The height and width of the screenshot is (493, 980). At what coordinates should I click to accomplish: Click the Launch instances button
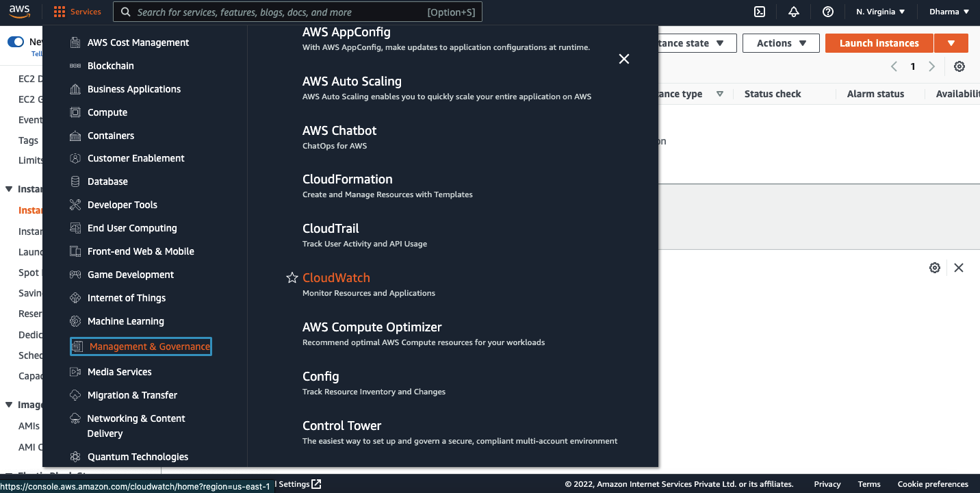click(x=879, y=43)
